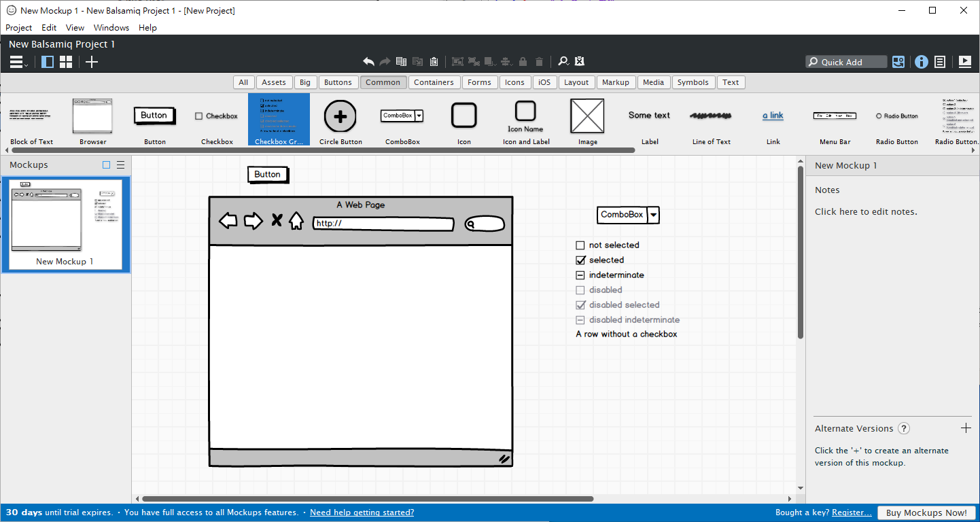980x522 pixels.
Task: Pick the Block of Text library control
Action: (x=32, y=120)
